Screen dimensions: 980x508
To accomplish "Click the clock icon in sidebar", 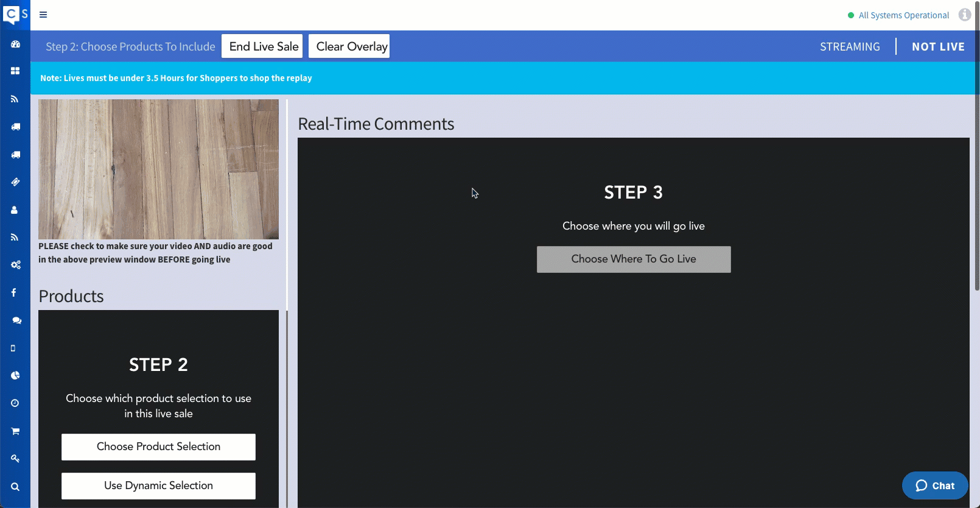I will (15, 403).
